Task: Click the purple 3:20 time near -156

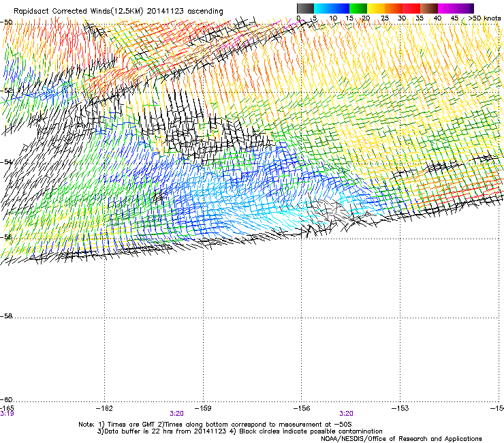Action: pyautogui.click(x=346, y=414)
